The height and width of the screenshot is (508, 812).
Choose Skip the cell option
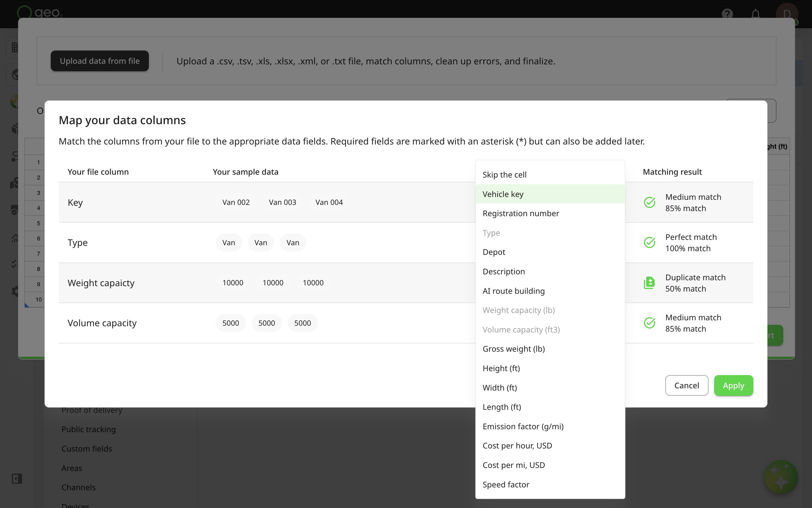tap(550, 175)
